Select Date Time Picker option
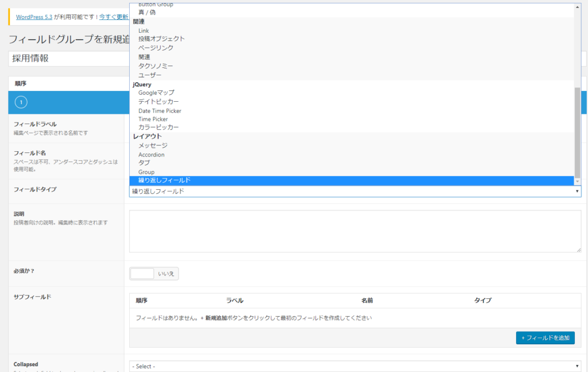 pos(160,110)
